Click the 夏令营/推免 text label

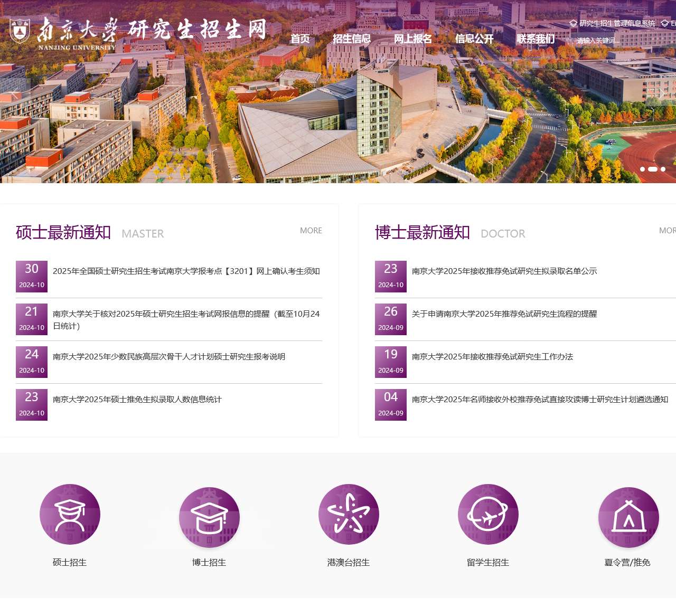point(627,562)
